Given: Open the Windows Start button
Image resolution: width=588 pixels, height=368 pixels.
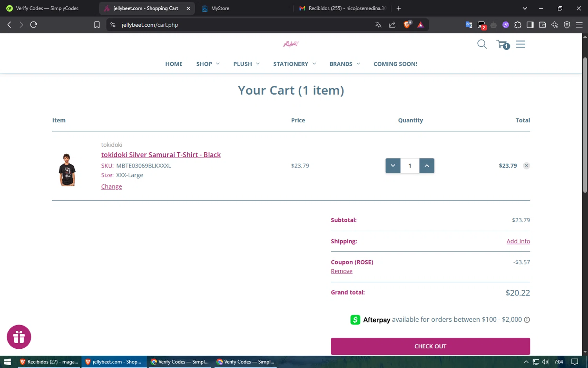Looking at the screenshot, I should click(x=7, y=362).
